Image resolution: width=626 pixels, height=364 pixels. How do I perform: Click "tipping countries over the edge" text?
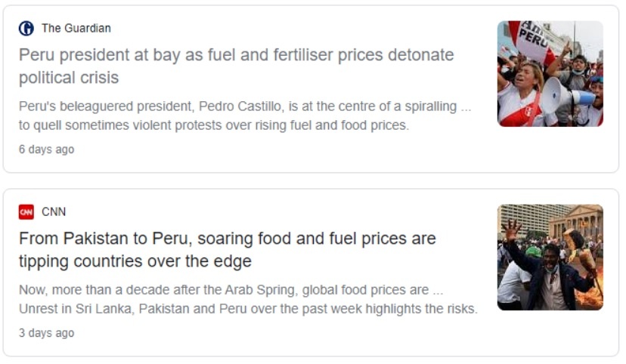coord(135,261)
